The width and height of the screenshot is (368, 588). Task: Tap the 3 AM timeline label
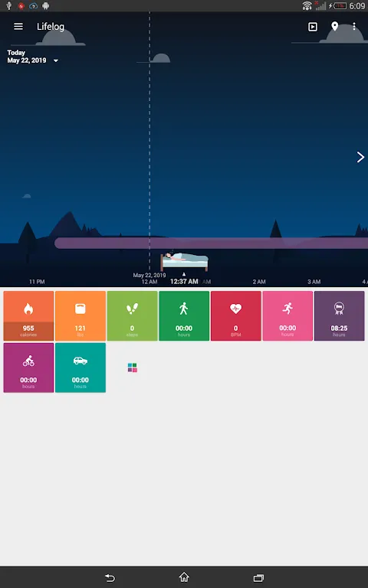coord(314,282)
